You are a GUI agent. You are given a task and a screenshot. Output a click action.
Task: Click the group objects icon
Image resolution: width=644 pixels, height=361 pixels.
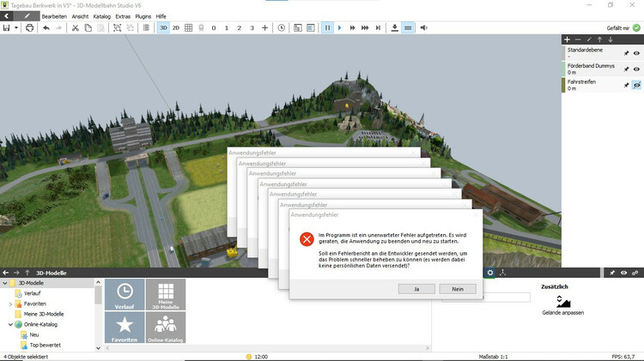point(117,28)
